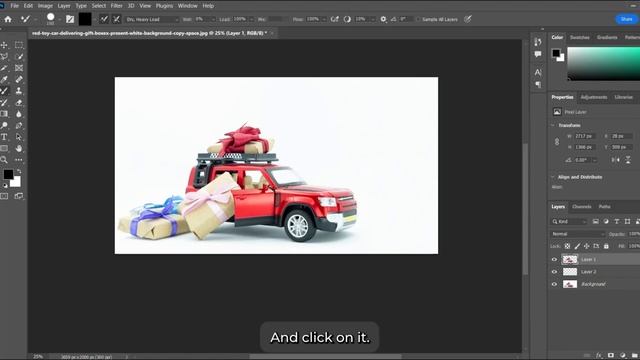This screenshot has height=360, width=640.
Task: Toggle lock image pixels brush icon
Action: click(x=577, y=246)
